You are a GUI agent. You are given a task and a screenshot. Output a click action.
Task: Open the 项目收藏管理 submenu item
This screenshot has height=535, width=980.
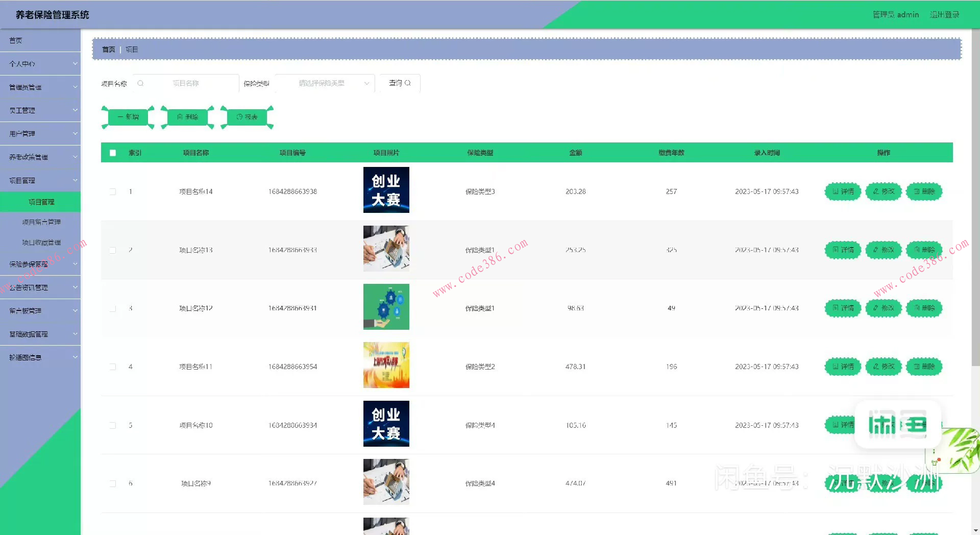tap(41, 242)
